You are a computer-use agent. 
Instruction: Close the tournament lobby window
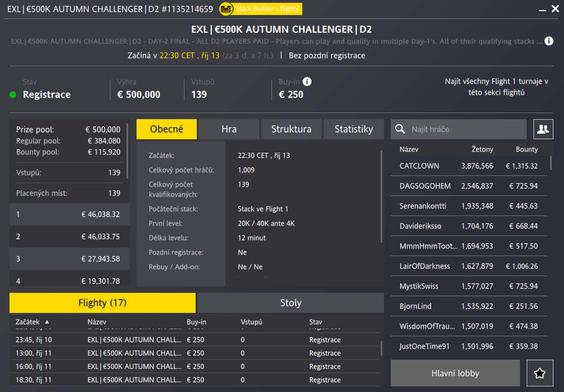pos(555,9)
